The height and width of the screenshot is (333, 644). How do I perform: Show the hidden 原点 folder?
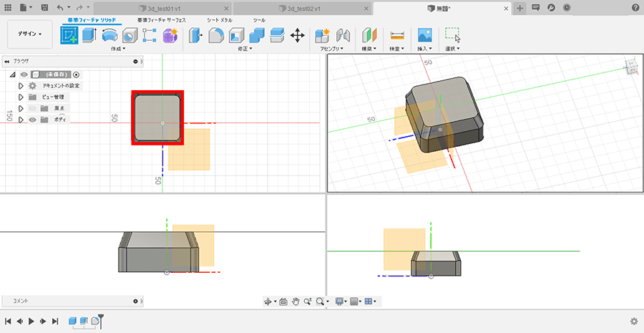(x=32, y=108)
